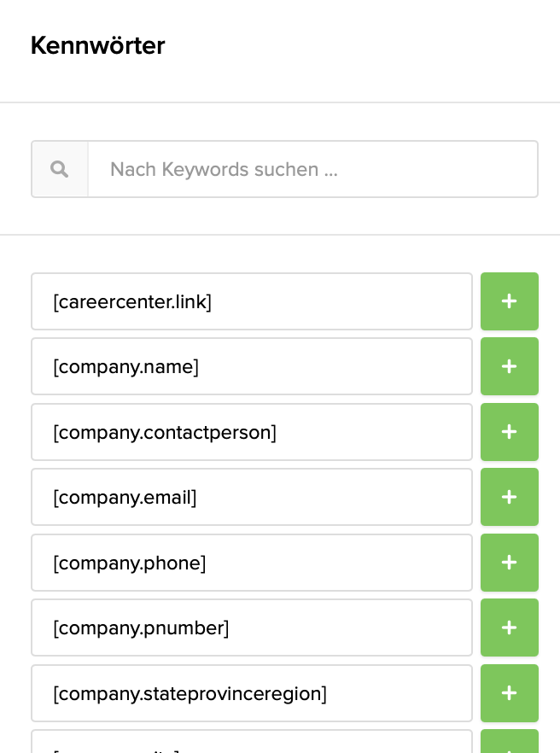Click the Kennwörter page heading
Screen dimensions: 560x753
coord(96,46)
